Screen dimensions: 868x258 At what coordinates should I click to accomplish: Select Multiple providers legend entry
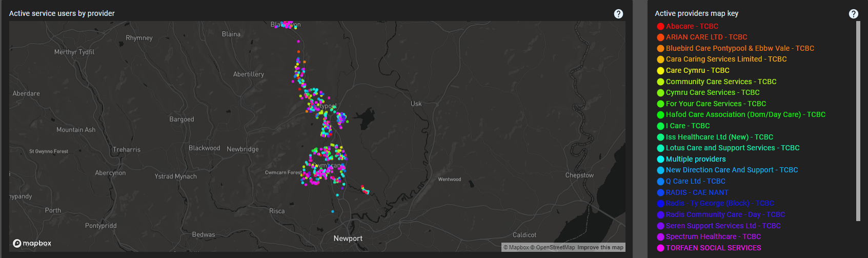pyautogui.click(x=696, y=159)
